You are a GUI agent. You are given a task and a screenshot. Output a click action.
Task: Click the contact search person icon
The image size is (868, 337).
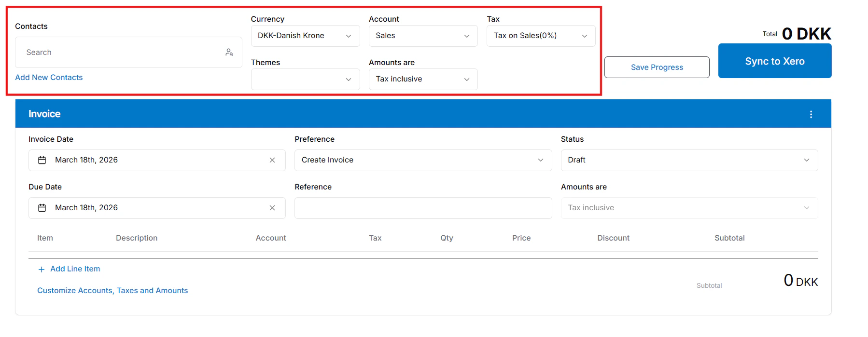(229, 52)
